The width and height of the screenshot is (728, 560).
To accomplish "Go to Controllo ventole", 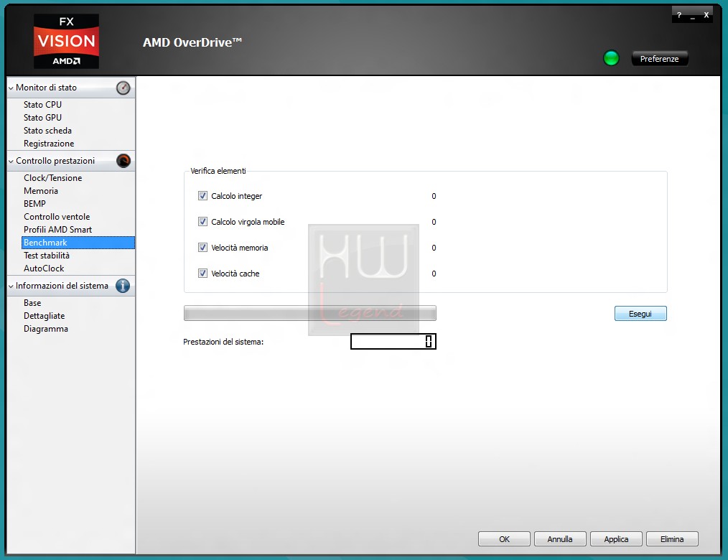I will (57, 217).
